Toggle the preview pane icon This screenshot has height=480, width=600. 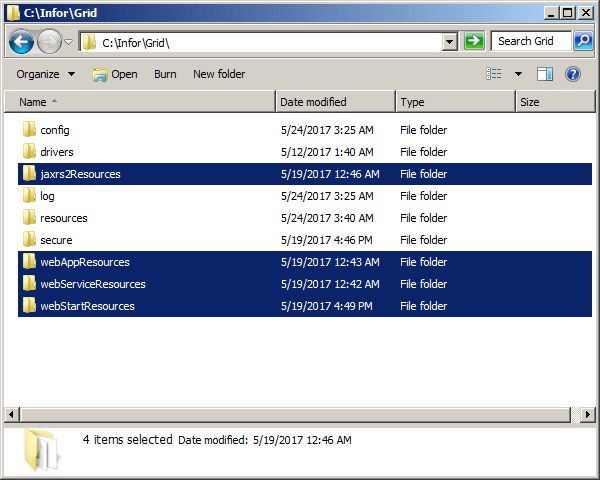click(545, 74)
